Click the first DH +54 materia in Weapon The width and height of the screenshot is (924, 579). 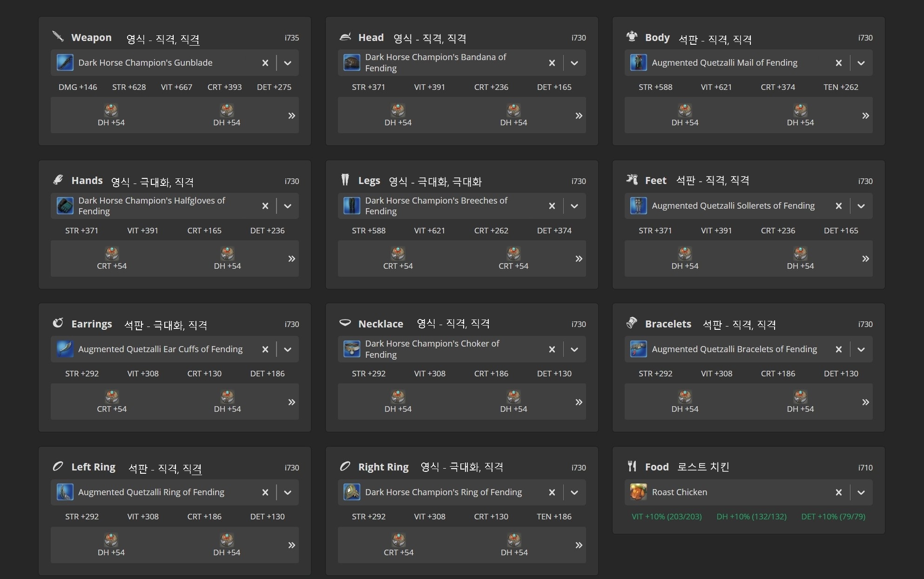pyautogui.click(x=111, y=111)
